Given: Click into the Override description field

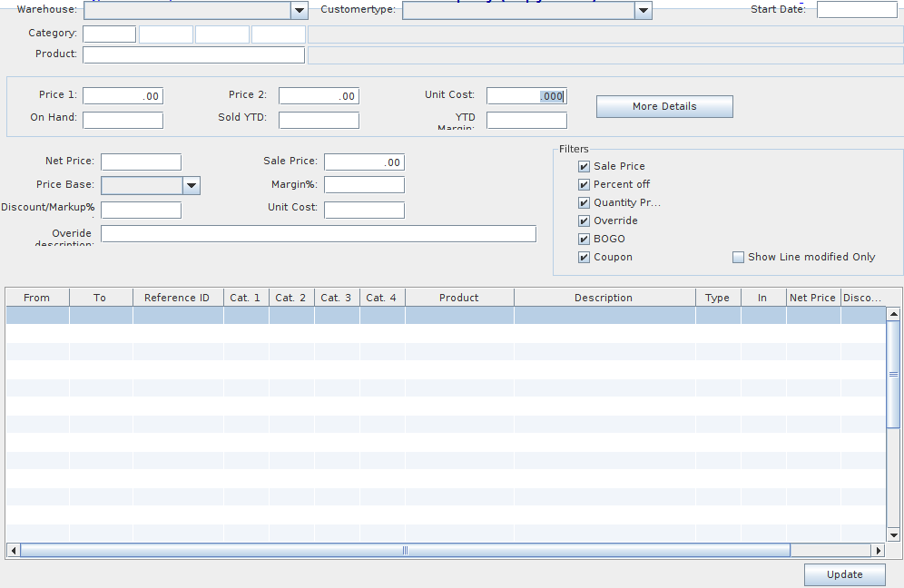Looking at the screenshot, I should (x=318, y=234).
